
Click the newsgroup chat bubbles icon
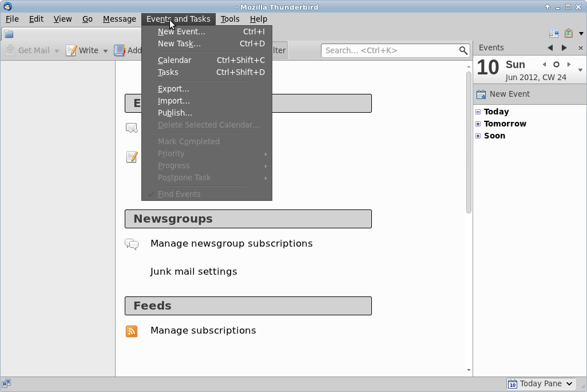click(x=132, y=244)
